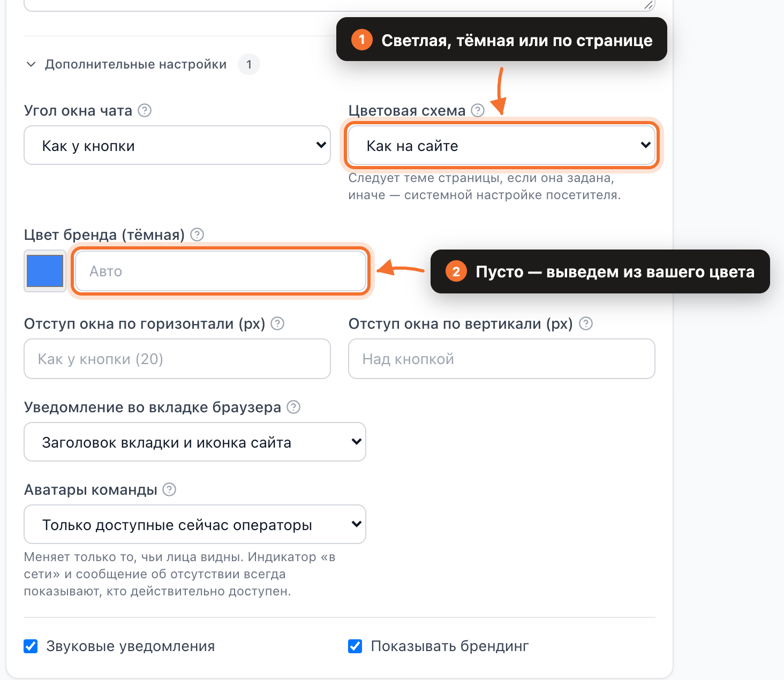Screen dimensions: 784x680
Task: Open Уведомление во вкладке браузера dropdown
Action: tap(195, 442)
